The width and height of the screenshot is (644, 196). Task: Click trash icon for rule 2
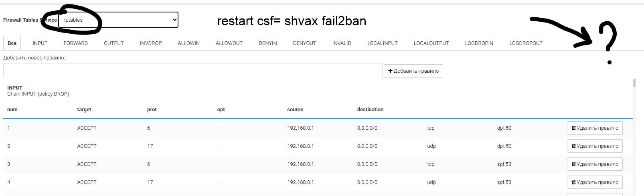click(x=573, y=146)
